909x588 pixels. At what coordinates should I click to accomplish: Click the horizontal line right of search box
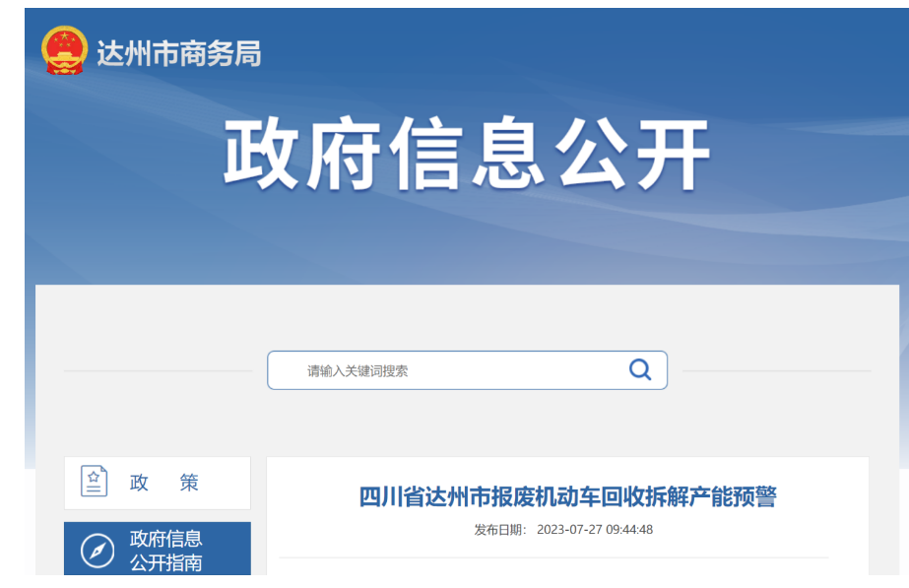776,371
